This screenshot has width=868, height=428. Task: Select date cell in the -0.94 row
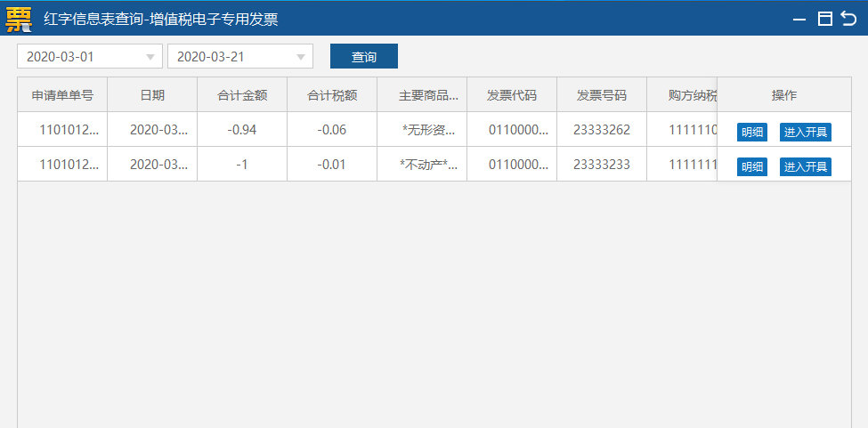[x=152, y=129]
